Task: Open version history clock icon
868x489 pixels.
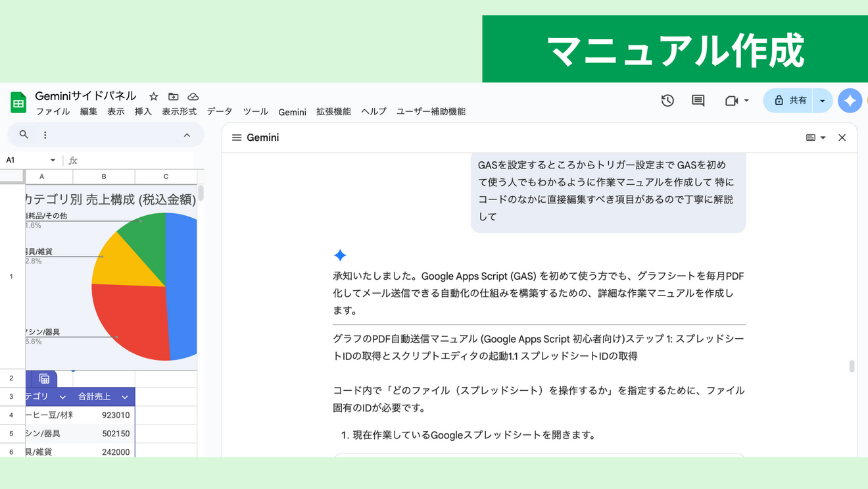Action: tap(667, 101)
